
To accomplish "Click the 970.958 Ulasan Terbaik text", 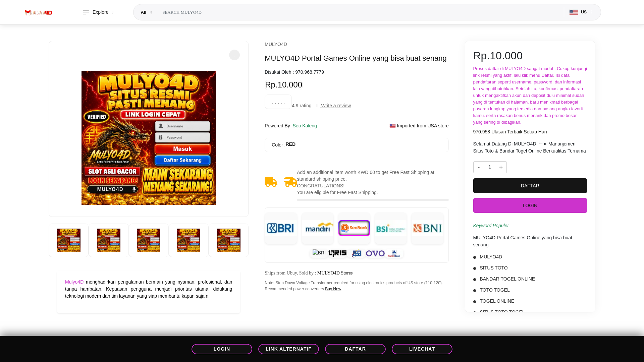I will 510,132.
